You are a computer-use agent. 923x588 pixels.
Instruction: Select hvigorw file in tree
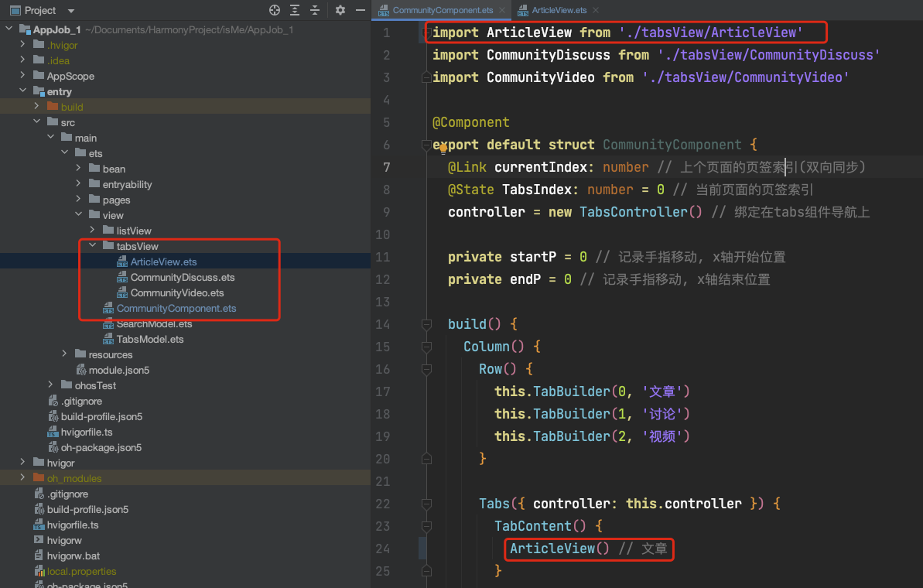pyautogui.click(x=64, y=540)
